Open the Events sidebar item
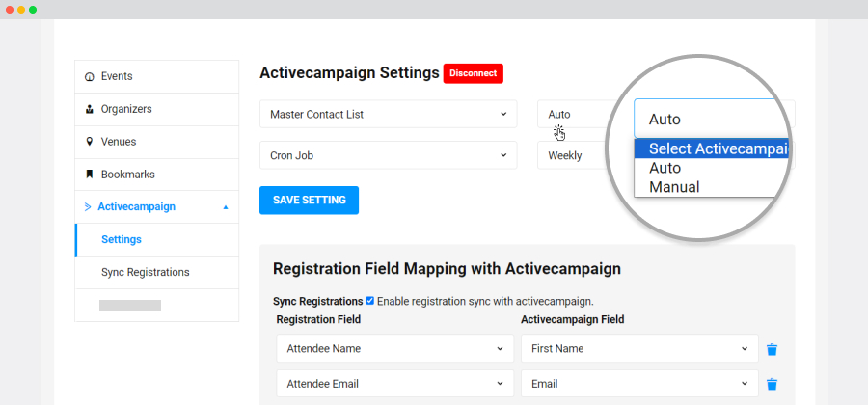Viewport: 868px width, 405px height. [x=156, y=76]
